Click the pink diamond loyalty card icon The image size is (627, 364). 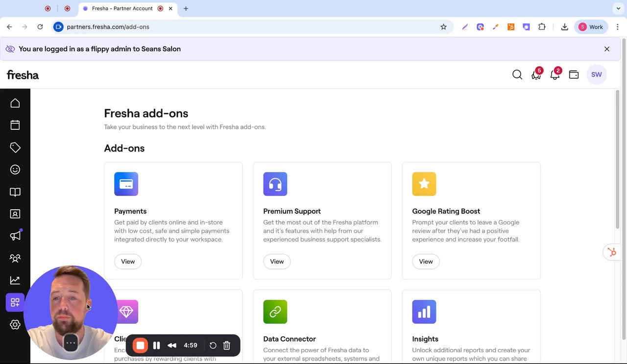126,312
